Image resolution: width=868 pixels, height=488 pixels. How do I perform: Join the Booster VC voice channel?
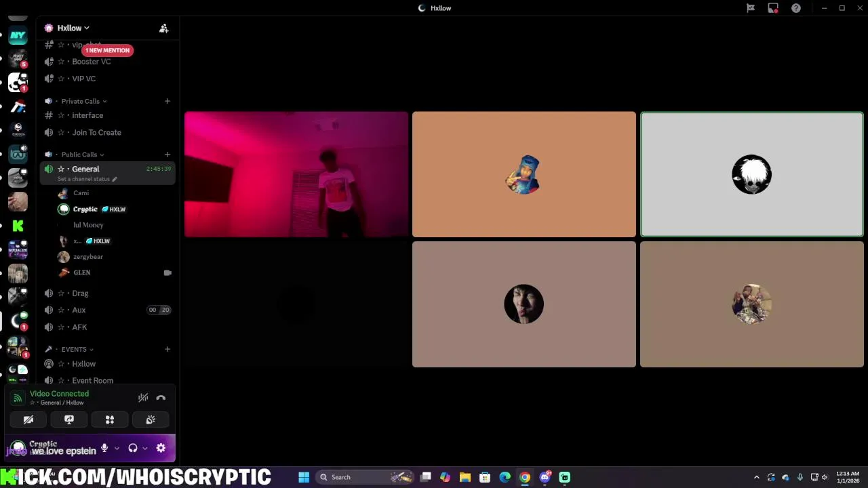pos(108,62)
